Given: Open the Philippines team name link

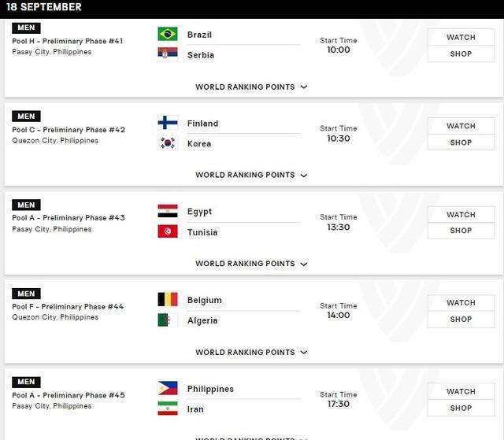Looking at the screenshot, I should (x=210, y=389).
